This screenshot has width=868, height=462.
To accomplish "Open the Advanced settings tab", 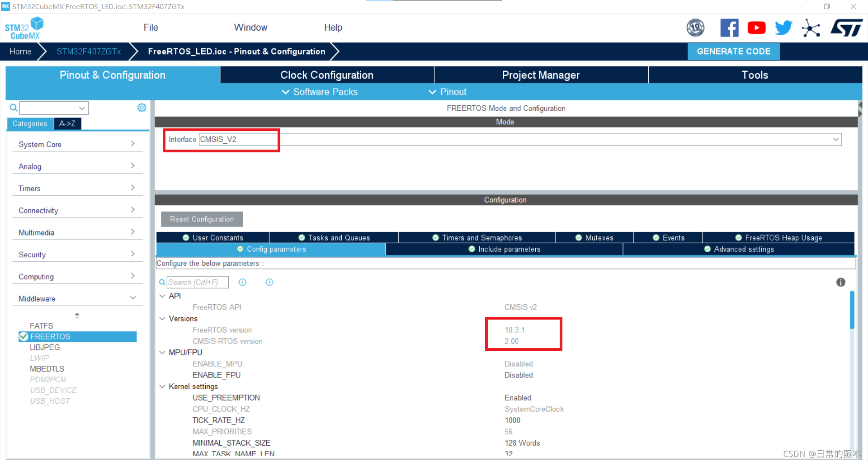I will click(x=739, y=249).
